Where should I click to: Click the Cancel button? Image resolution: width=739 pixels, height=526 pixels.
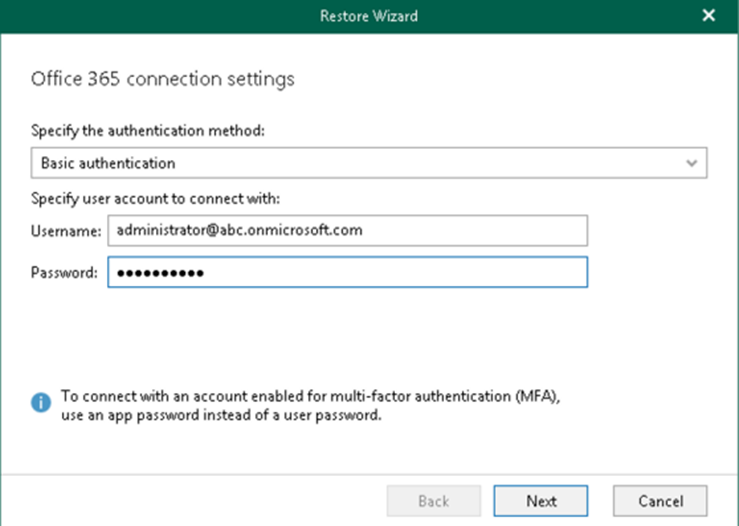pos(660,501)
